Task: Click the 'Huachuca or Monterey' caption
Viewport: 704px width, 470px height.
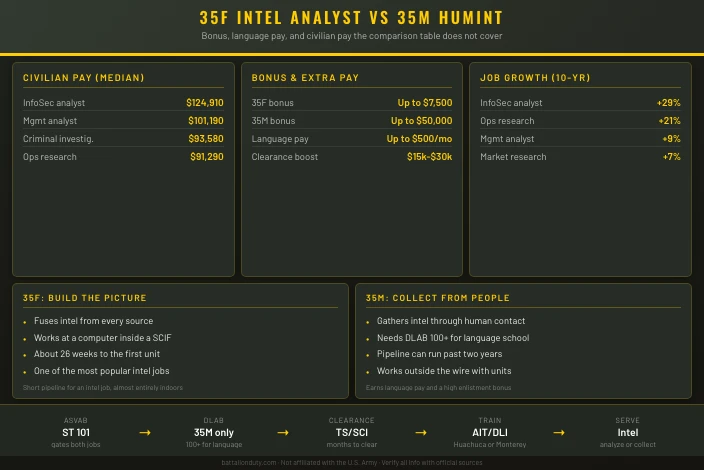Action: [490, 444]
